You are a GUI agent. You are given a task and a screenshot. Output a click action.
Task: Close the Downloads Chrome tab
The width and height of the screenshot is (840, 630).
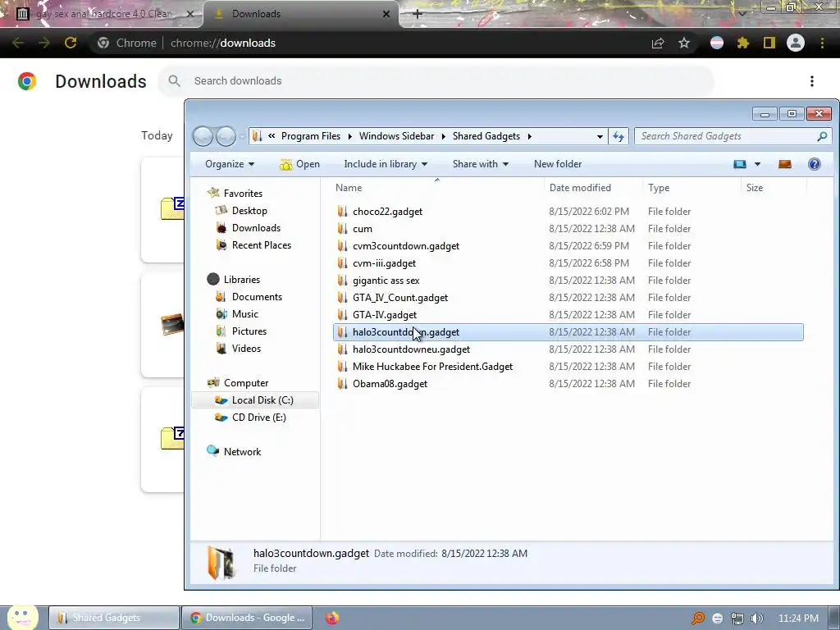(x=386, y=14)
